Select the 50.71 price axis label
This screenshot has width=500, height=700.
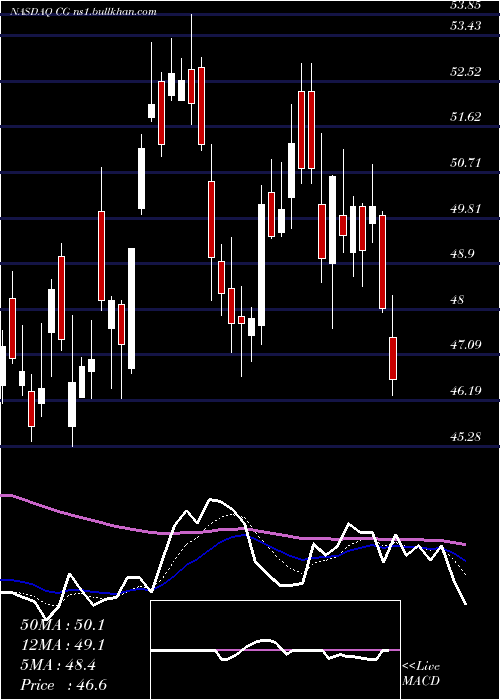[x=466, y=162]
